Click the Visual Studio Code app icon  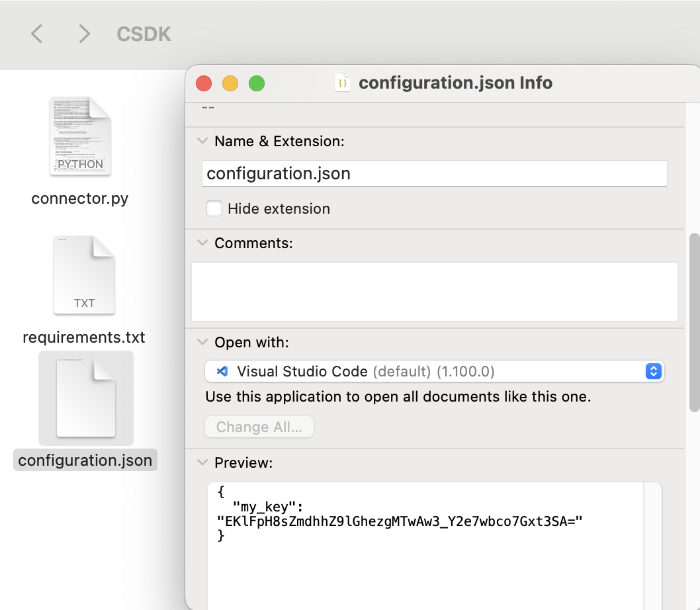(222, 371)
